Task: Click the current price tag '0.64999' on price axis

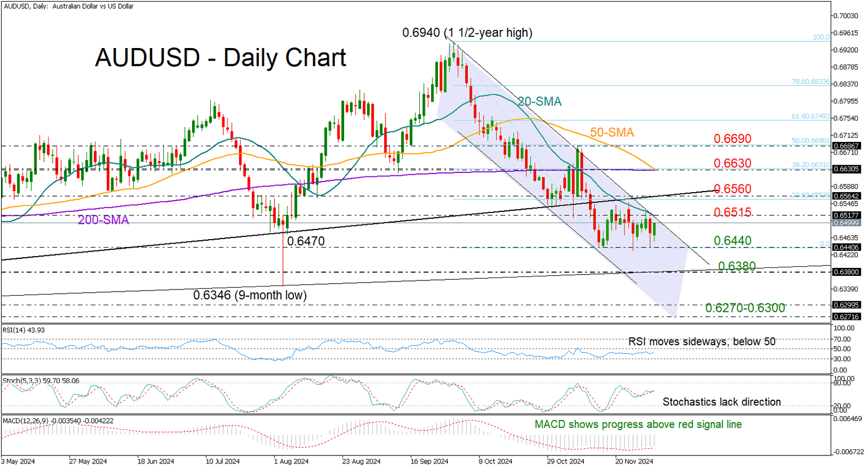Action: click(846, 223)
